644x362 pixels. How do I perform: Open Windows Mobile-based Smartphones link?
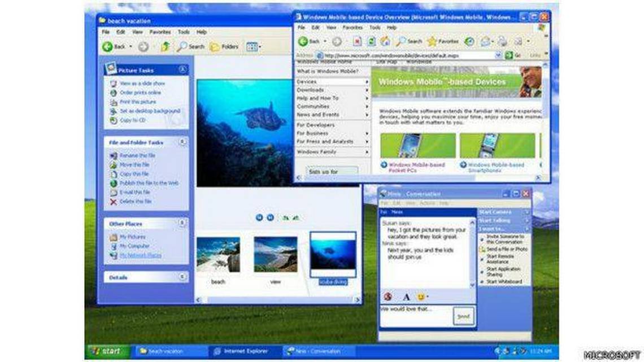(x=496, y=168)
